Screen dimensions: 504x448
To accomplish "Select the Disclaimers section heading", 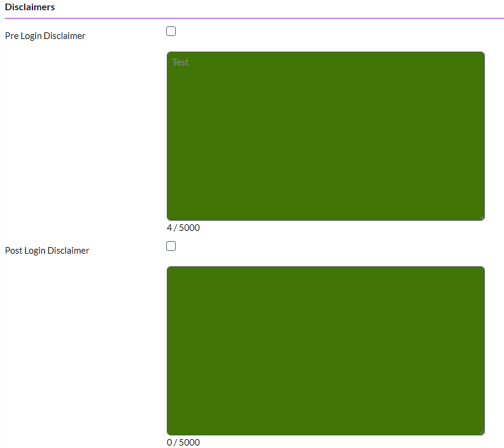I will [29, 7].
